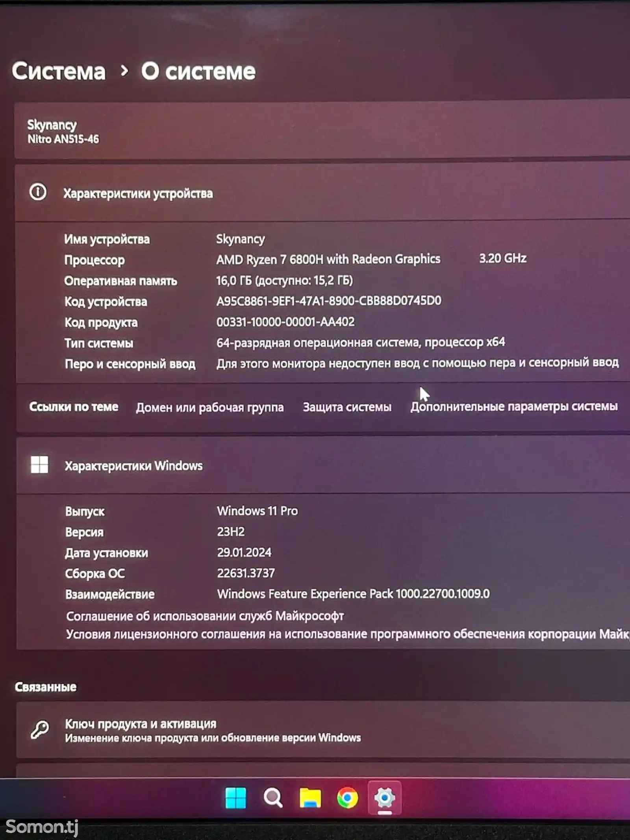Select processor value AMD Ryzen 7 6800H

coord(328,259)
